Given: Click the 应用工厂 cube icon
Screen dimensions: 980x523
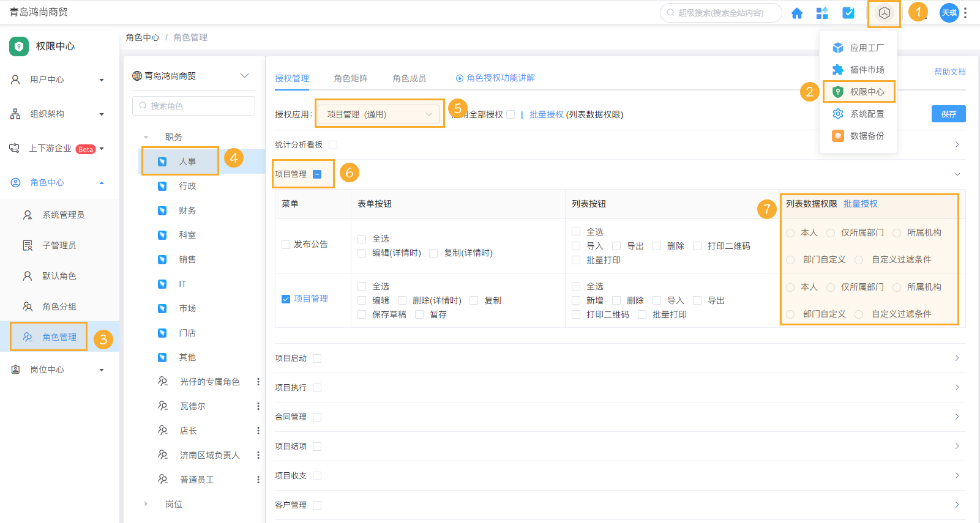Looking at the screenshot, I should pyautogui.click(x=838, y=48).
